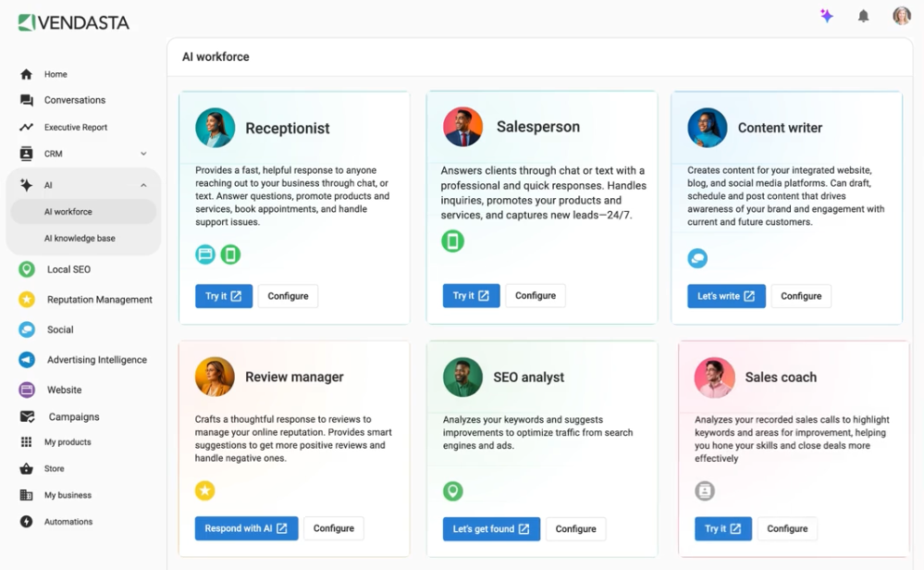Click the gray channel icon on Sales coach card
The image size is (924, 570).
pos(704,490)
